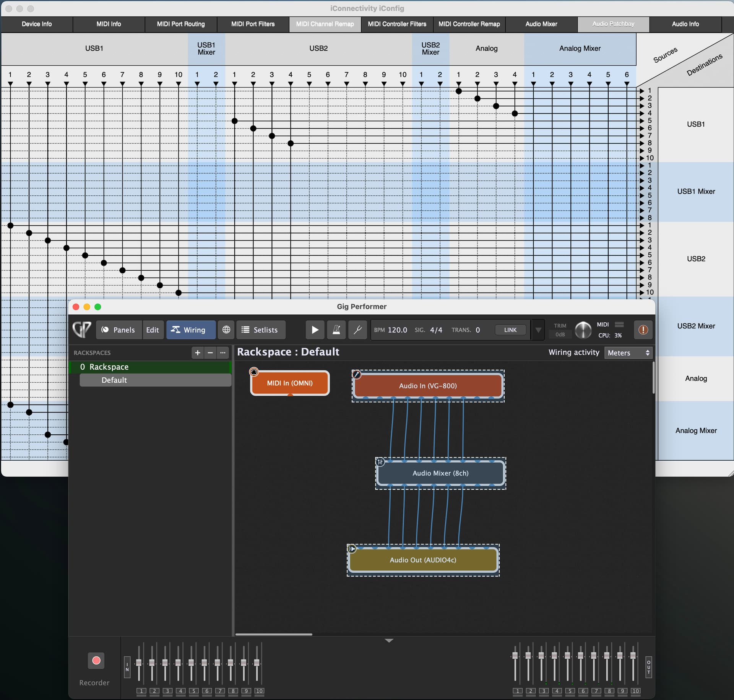The width and height of the screenshot is (734, 700).
Task: Click the USB1 Mixer destinations label
Action: pyautogui.click(x=696, y=191)
